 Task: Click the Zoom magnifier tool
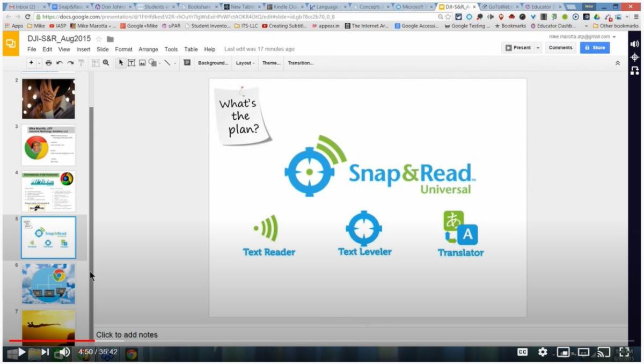105,63
